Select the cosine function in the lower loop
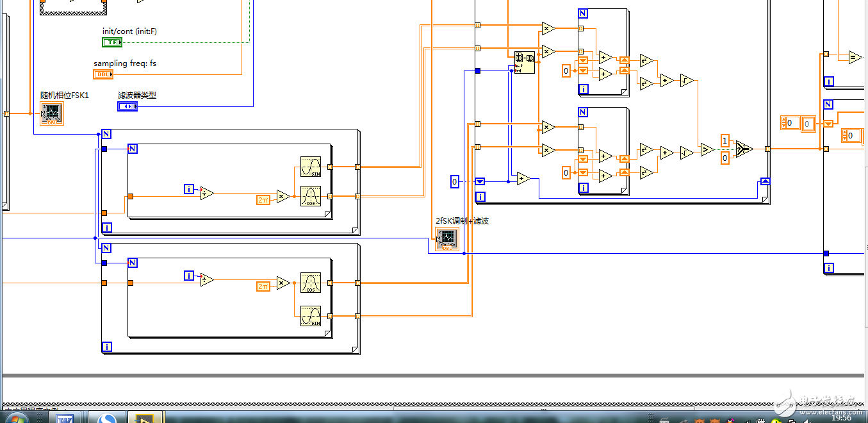This screenshot has width=868, height=423. click(311, 283)
